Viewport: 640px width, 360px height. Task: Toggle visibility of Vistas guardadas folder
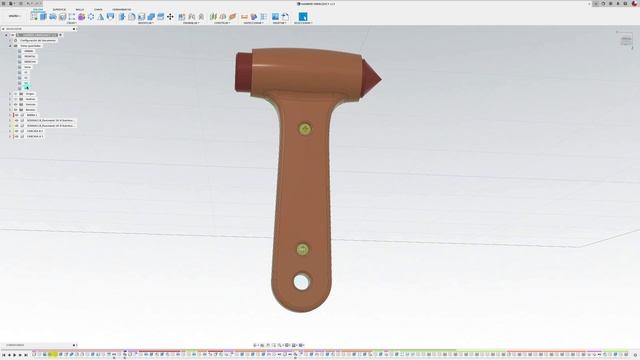16,46
